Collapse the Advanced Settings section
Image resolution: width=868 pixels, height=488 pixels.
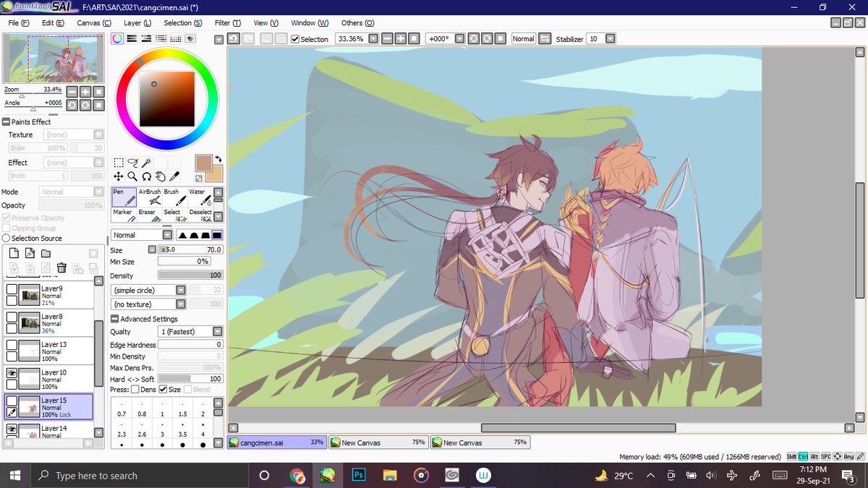[115, 319]
